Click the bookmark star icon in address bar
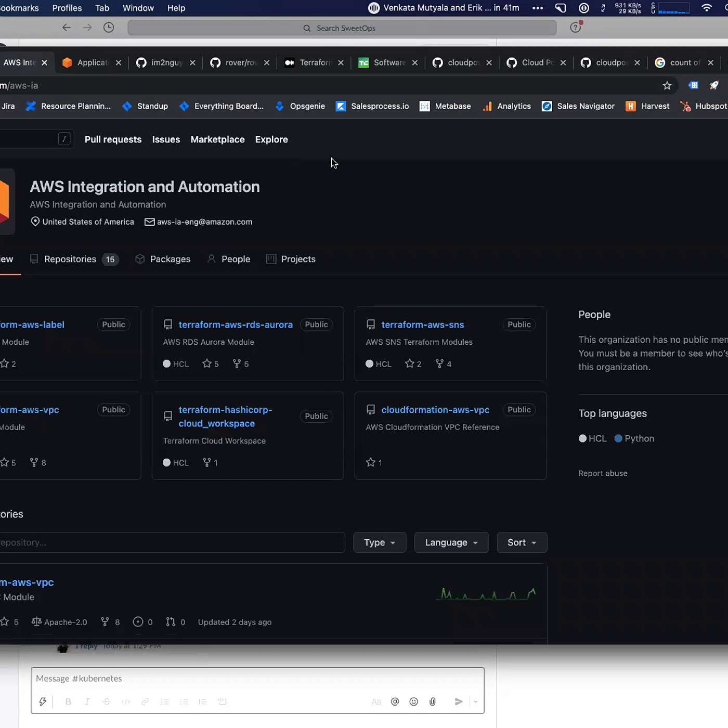This screenshot has width=728, height=728. point(667,85)
